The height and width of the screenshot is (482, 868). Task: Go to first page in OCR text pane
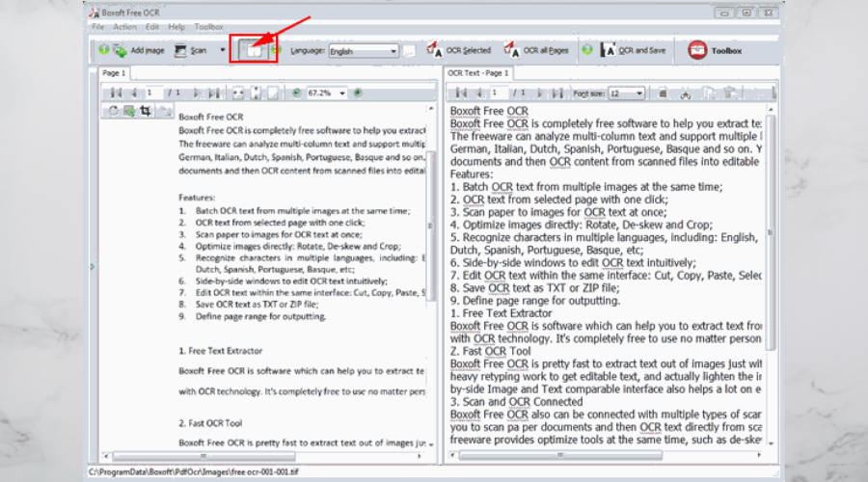(x=461, y=94)
